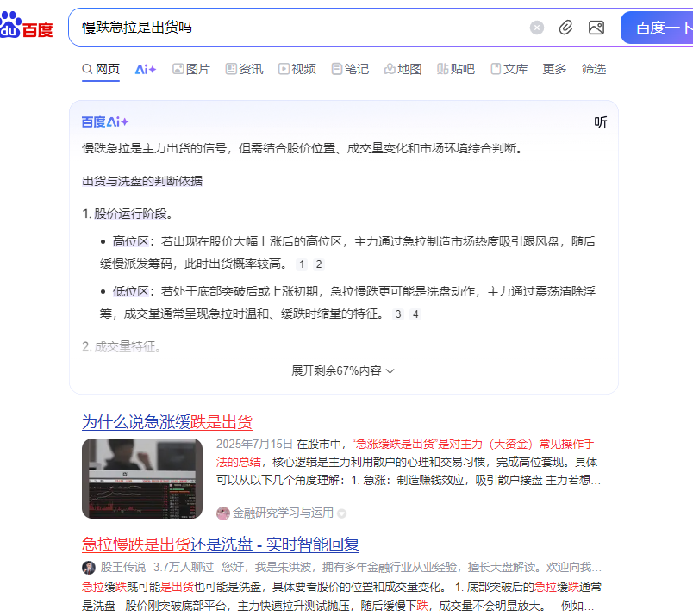The image size is (693, 616).
Task: Click the heading 出货与洗盘的判断依据
Action: click(x=142, y=181)
